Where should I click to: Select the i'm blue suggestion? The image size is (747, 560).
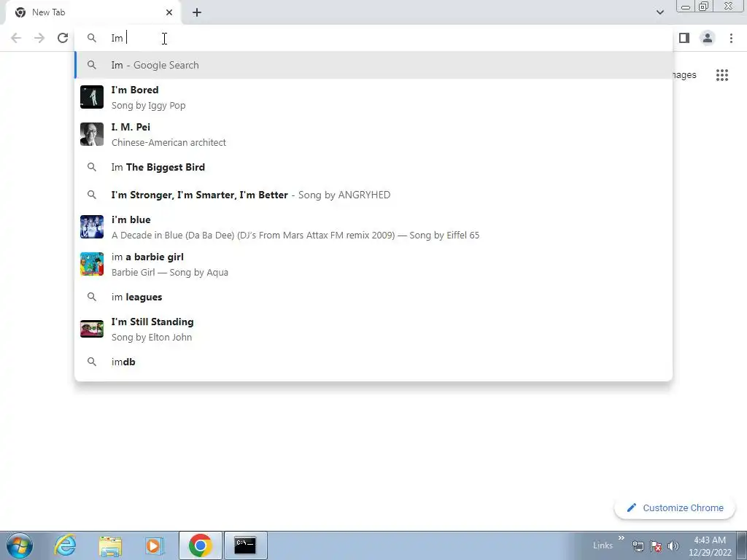click(373, 227)
